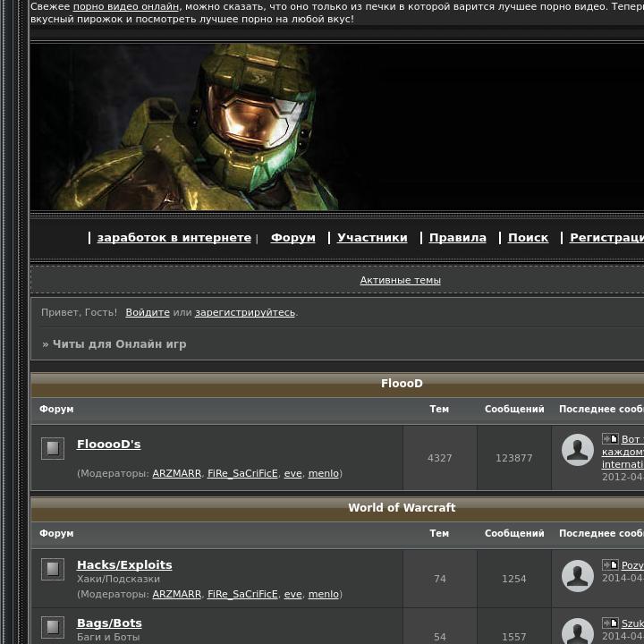The image size is (644, 644).
Task: Click the topic count 74
Action: pos(439,579)
